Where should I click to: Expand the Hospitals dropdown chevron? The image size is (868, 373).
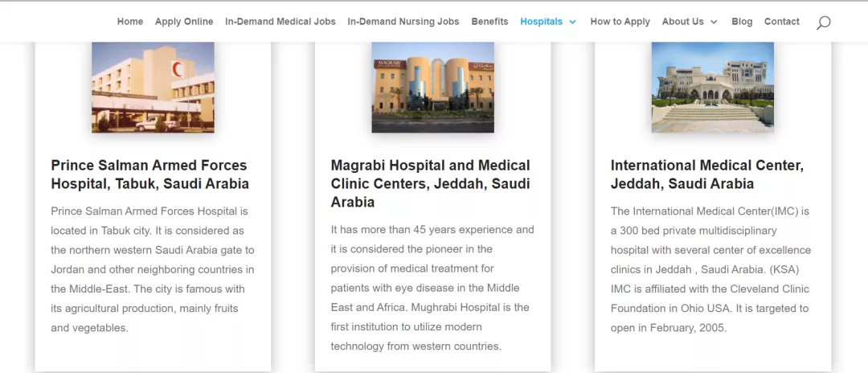(x=573, y=23)
